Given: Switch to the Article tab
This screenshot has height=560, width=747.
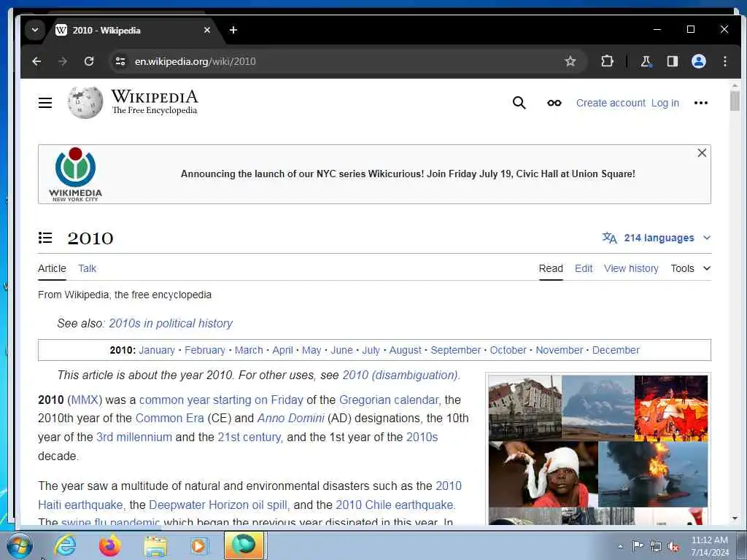Looking at the screenshot, I should (52, 268).
